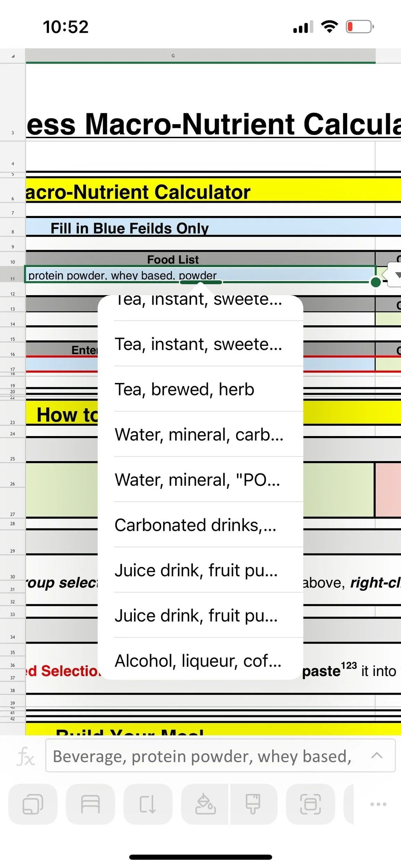Tap the sort column arrow icon
Viewport: 401px width, 868px height.
(x=148, y=804)
